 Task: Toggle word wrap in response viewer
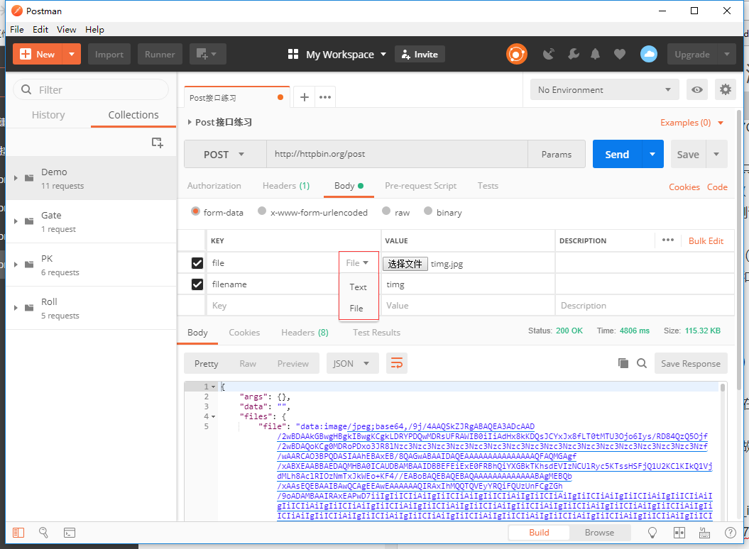point(396,364)
